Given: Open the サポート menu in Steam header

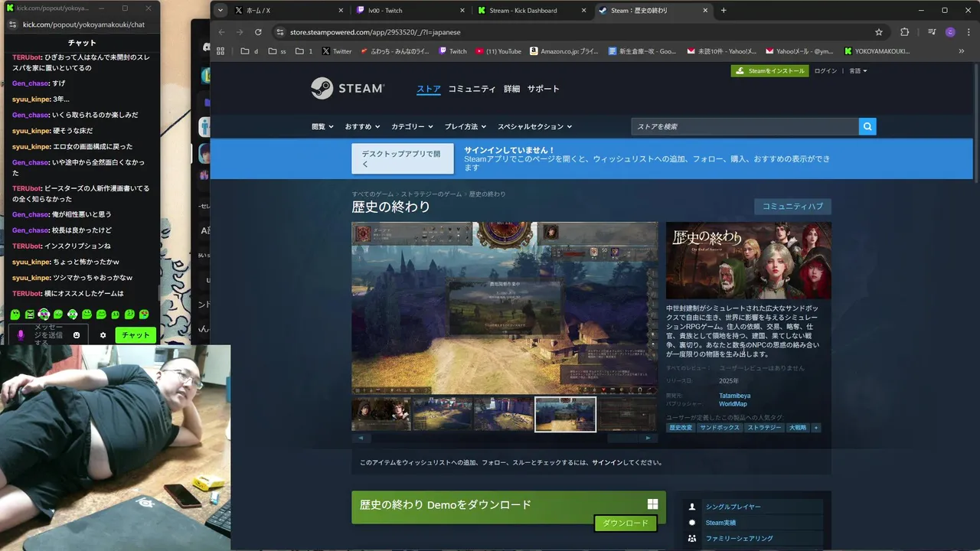Looking at the screenshot, I should click(543, 89).
